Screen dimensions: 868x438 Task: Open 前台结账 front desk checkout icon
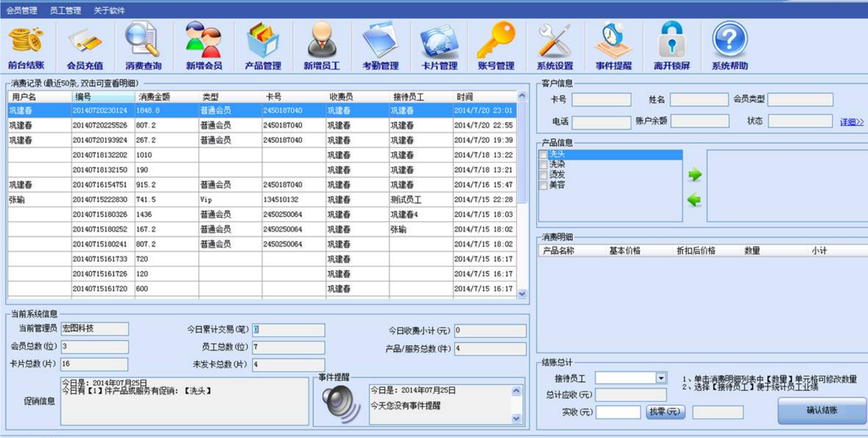pyautogui.click(x=26, y=46)
